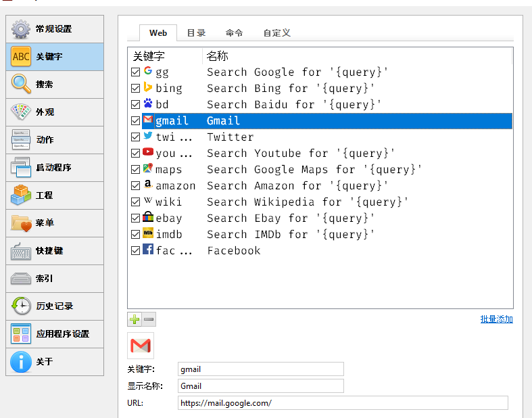Switch to the 目录 tab

tap(196, 32)
